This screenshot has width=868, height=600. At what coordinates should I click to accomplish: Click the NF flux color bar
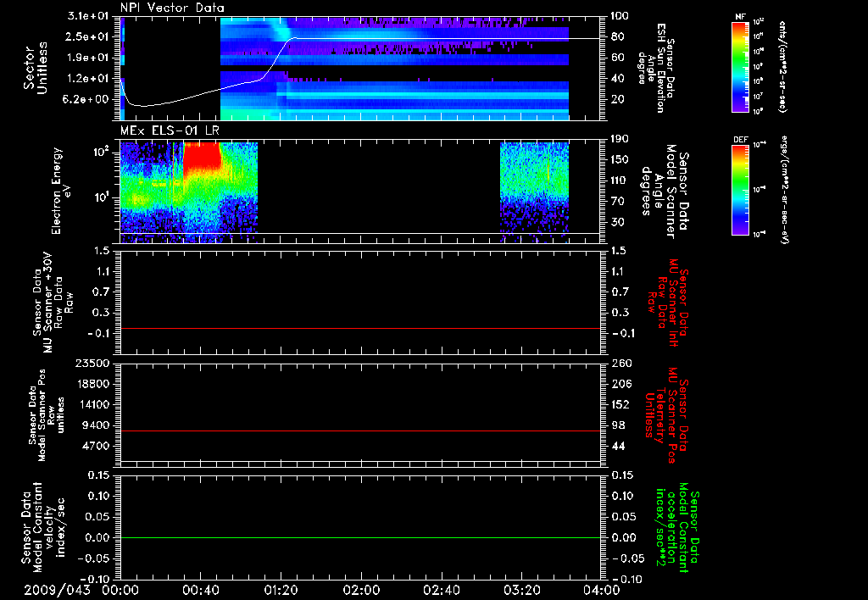tap(741, 66)
